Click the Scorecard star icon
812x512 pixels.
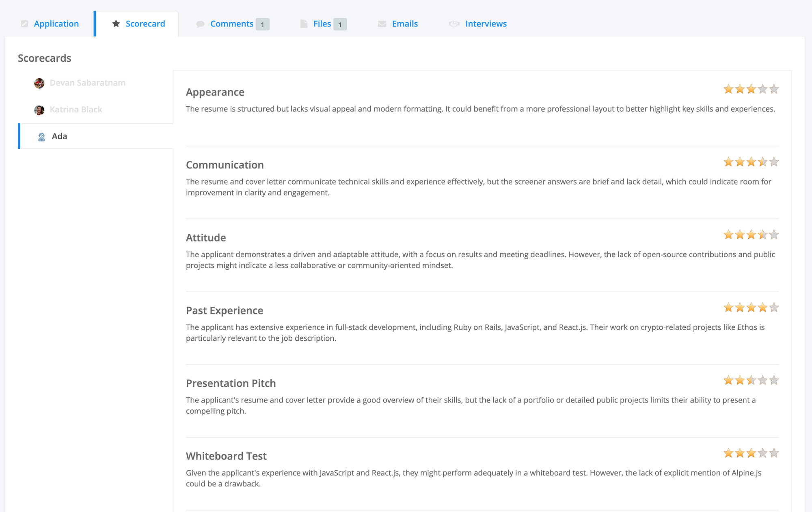116,24
